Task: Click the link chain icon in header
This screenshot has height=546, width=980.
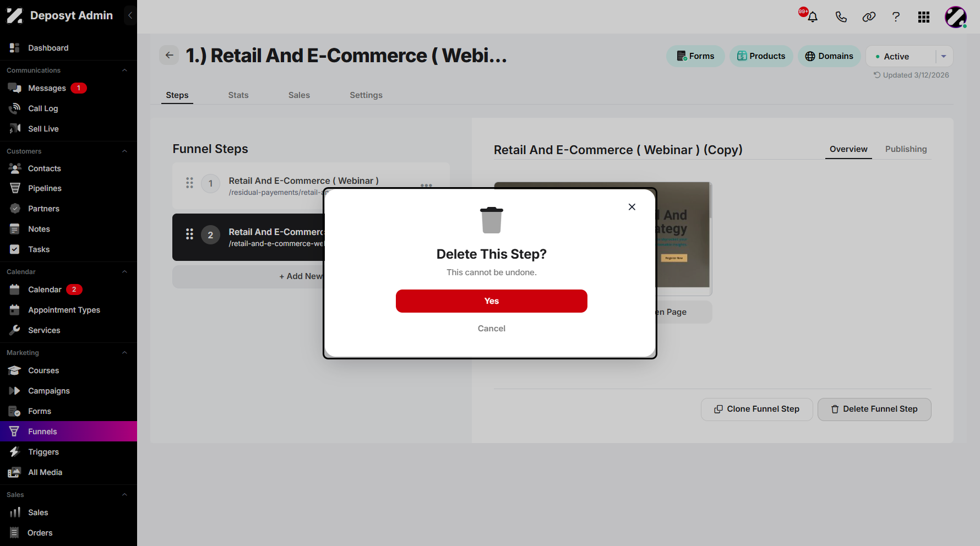Action: click(x=869, y=17)
